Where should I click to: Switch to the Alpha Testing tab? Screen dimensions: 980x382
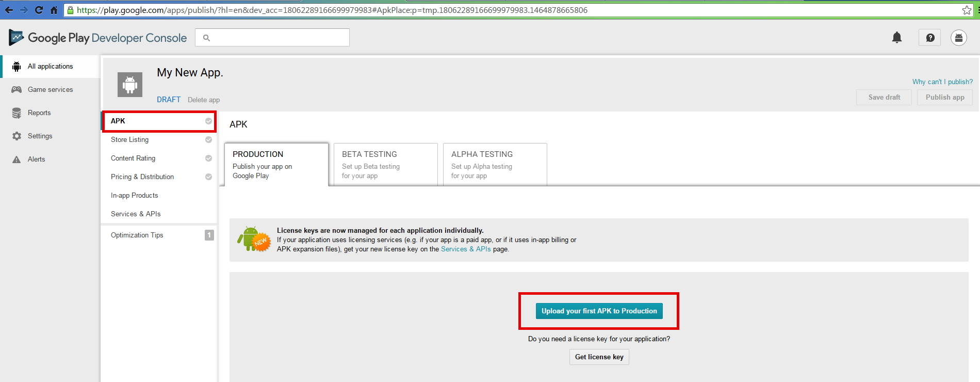pyautogui.click(x=495, y=165)
